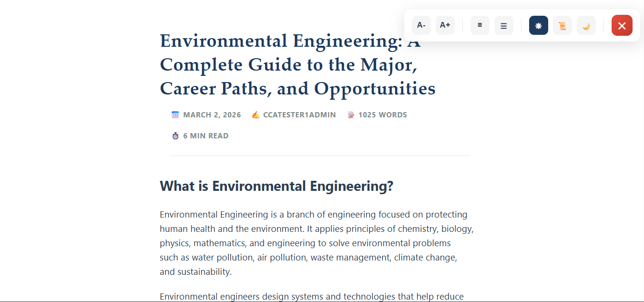The width and height of the screenshot is (644, 302).
Task: Switch to sepia scroll theme
Action: [x=562, y=25]
